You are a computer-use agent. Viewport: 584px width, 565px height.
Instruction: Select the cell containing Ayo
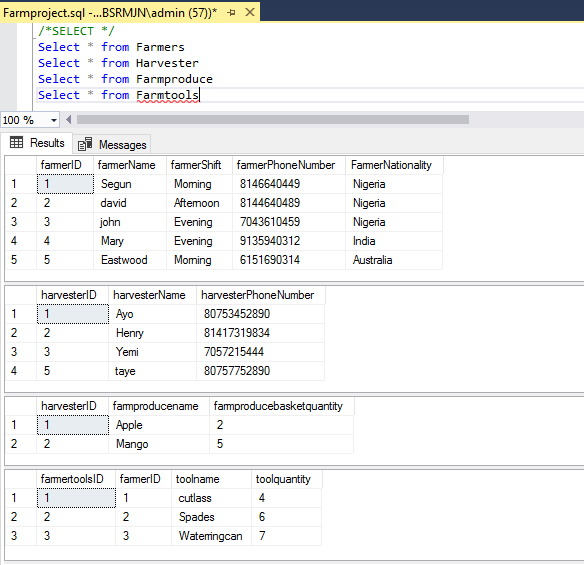(x=152, y=314)
